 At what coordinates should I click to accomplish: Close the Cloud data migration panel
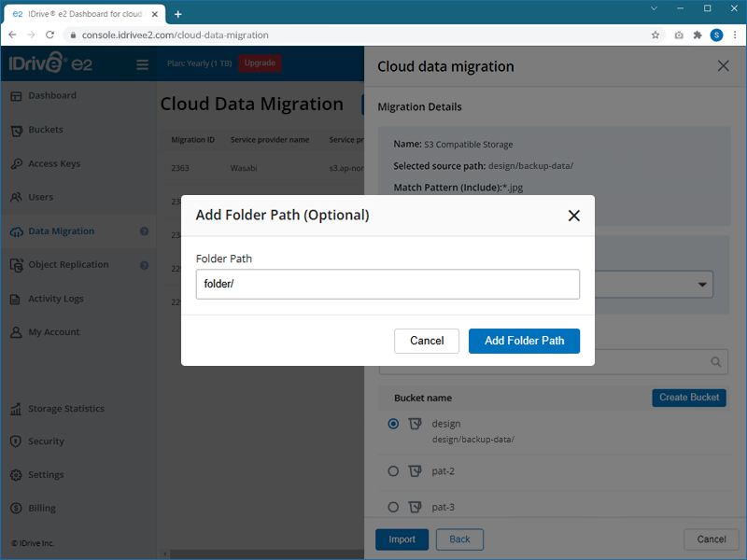(x=723, y=66)
